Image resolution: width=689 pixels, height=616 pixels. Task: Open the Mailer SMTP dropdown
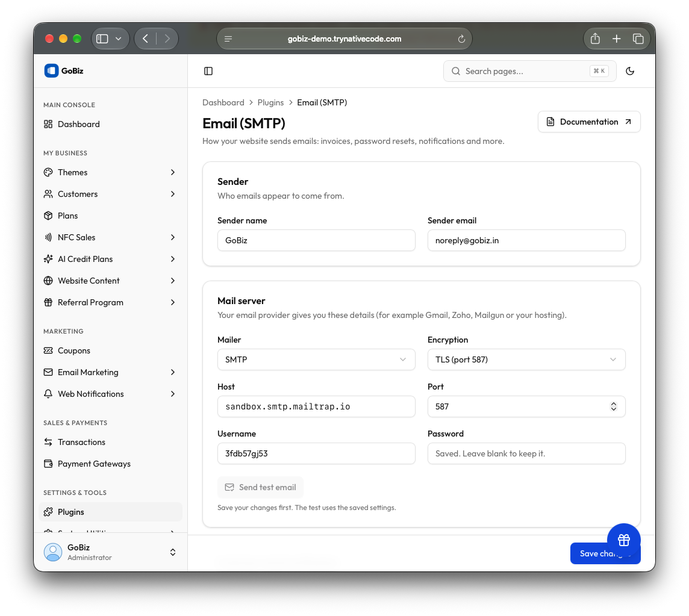[x=316, y=359]
